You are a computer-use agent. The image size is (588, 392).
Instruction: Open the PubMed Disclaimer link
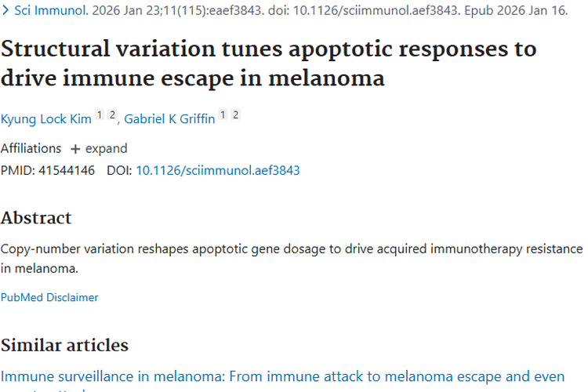click(x=49, y=297)
